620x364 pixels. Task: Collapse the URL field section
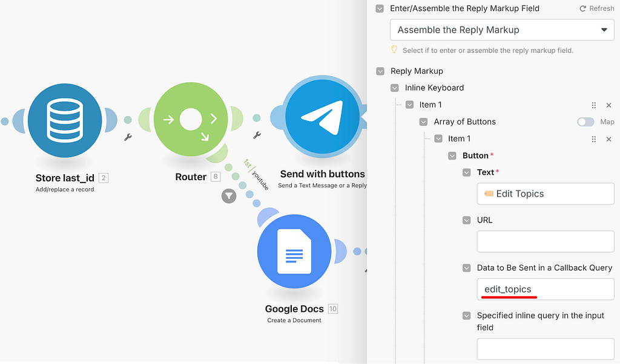point(467,220)
